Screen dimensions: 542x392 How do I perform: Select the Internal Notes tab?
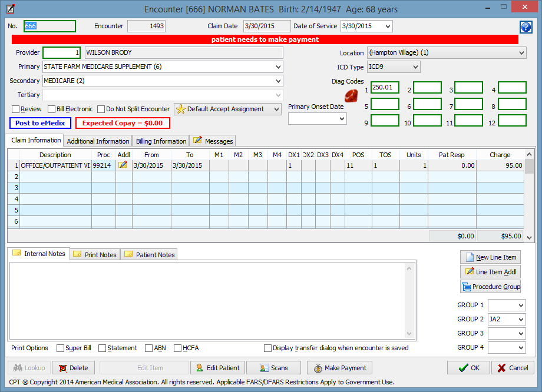coord(39,254)
